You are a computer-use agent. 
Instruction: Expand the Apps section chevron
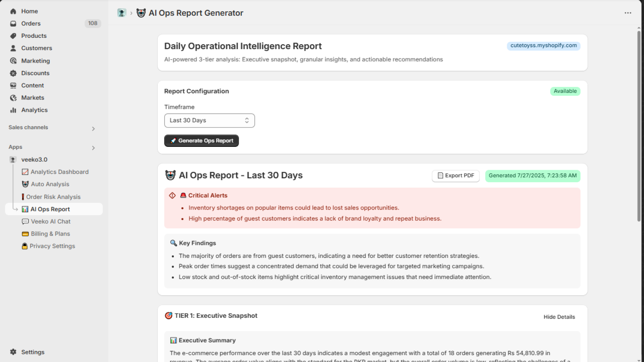93,148
